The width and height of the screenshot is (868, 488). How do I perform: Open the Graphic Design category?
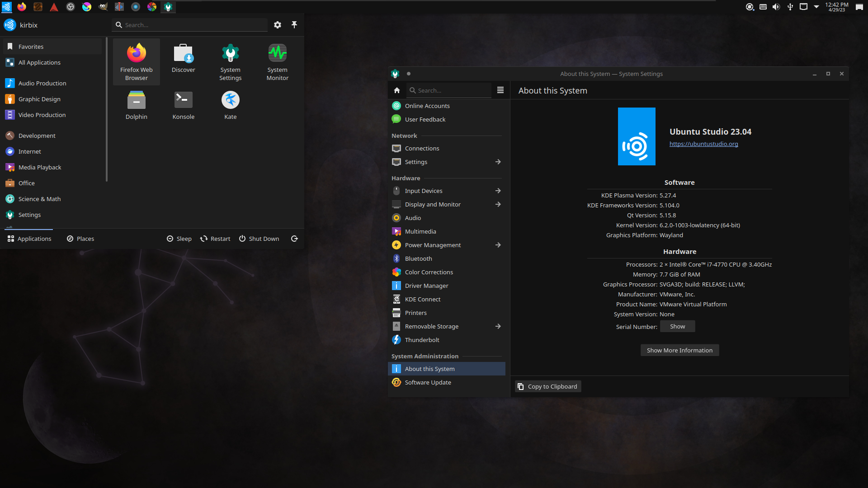[52, 99]
